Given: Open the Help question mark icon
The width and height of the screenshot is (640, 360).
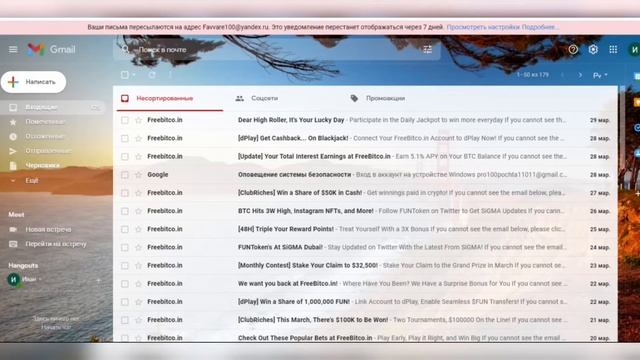Looking at the screenshot, I should click(x=573, y=49).
